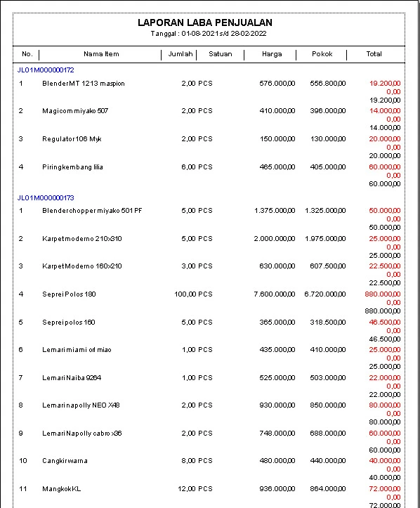Click the Satuan column header
The image size is (420, 508).
(221, 54)
